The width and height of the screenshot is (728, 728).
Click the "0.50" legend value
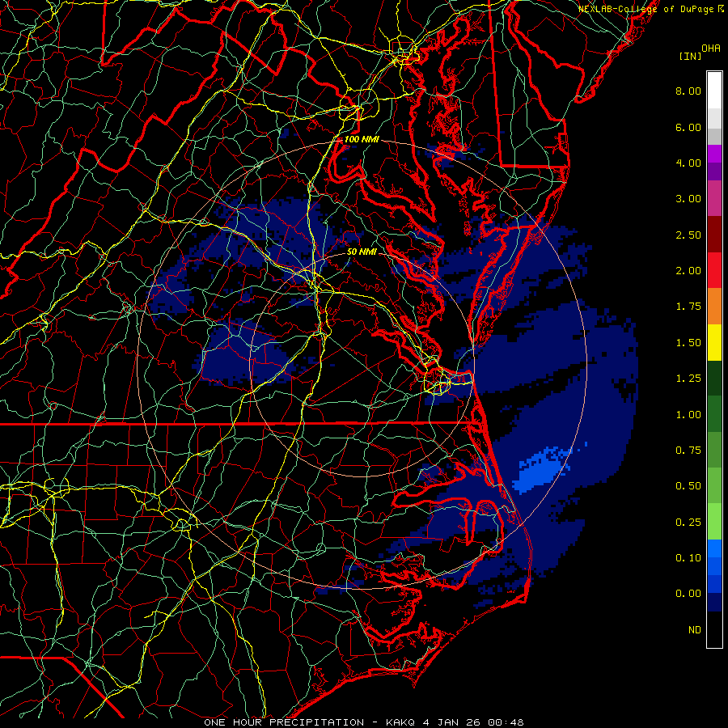(x=688, y=486)
